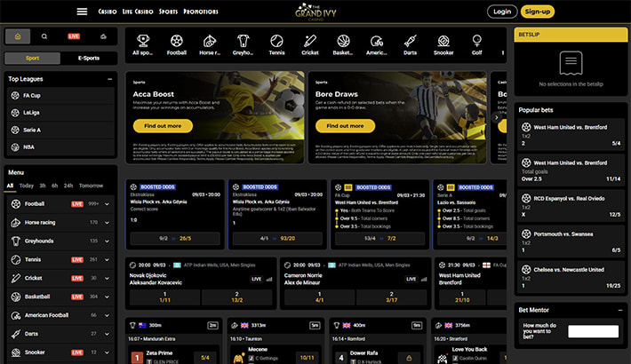
Task: Click the home icon in sidebar
Action: click(x=18, y=36)
